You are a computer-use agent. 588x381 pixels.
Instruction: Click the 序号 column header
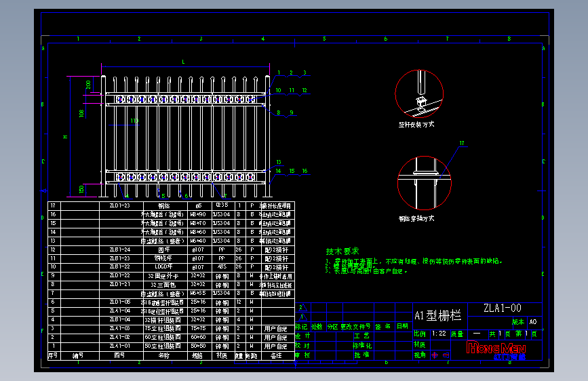click(x=53, y=355)
